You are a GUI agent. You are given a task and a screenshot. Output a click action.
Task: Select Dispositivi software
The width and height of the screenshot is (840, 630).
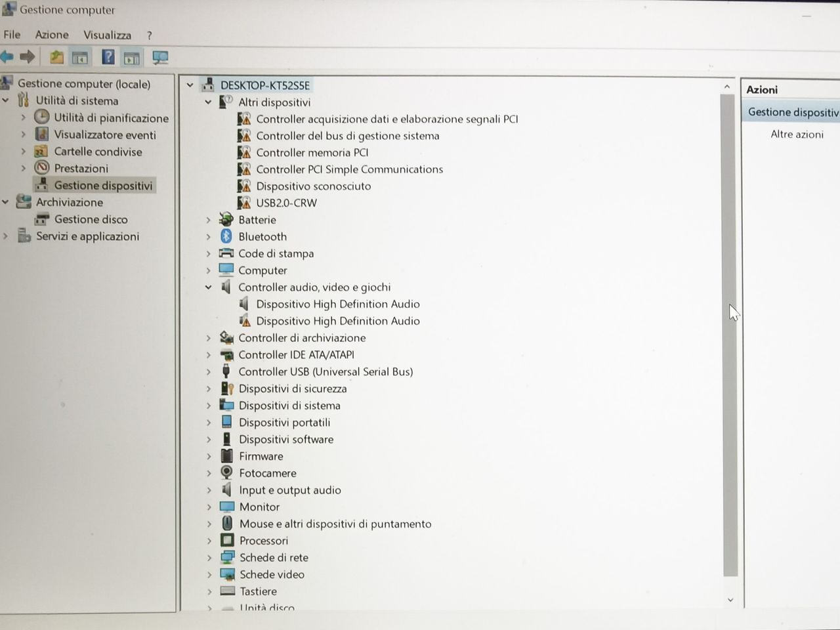point(286,439)
